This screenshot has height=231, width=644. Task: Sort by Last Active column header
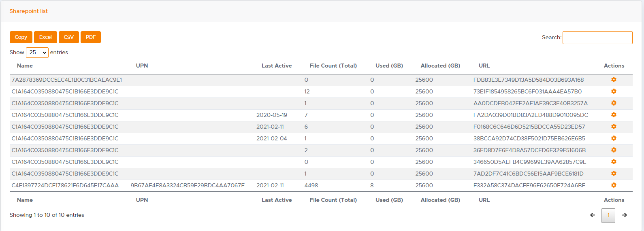pos(277,66)
